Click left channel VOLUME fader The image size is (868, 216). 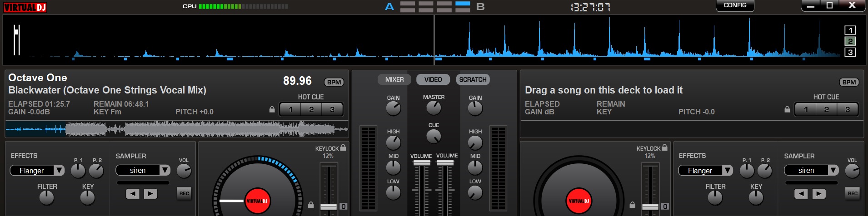[422, 162]
